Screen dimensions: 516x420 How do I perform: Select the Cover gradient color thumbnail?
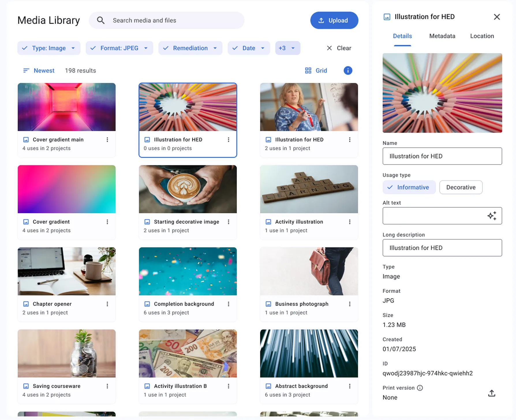click(x=67, y=189)
